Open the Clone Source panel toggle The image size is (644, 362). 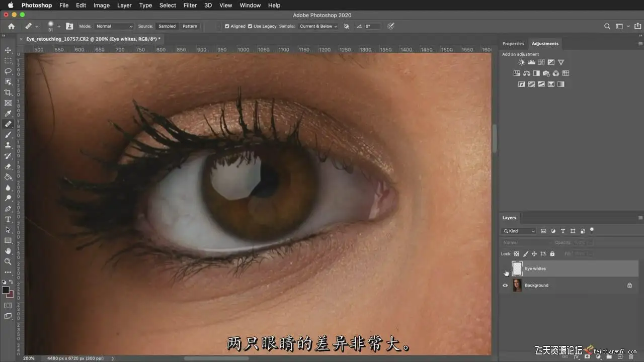tap(69, 26)
